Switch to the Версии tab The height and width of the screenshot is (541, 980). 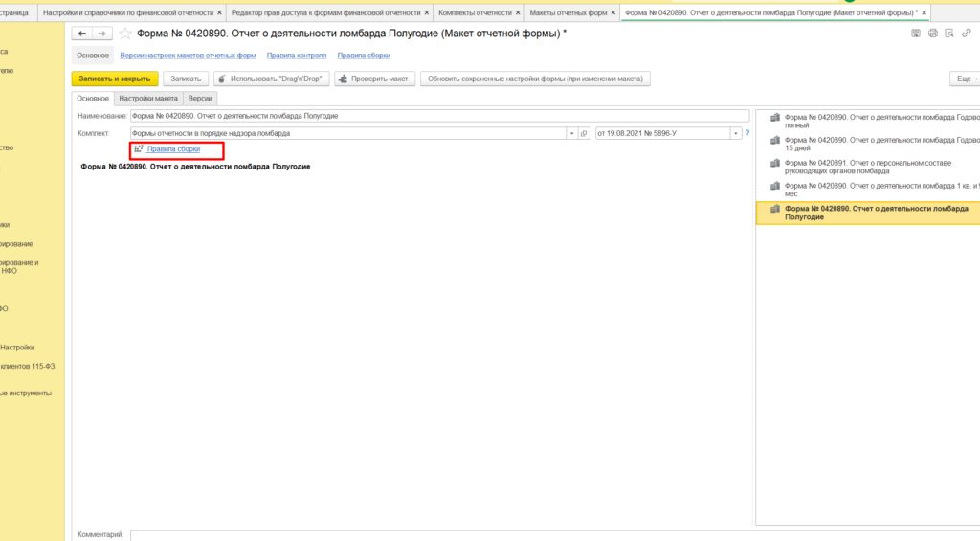coord(200,98)
